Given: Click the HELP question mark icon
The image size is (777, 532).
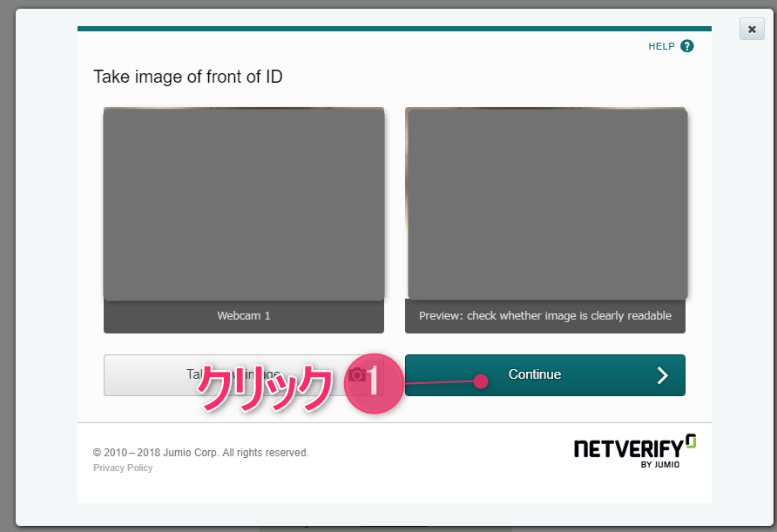Looking at the screenshot, I should click(x=687, y=46).
